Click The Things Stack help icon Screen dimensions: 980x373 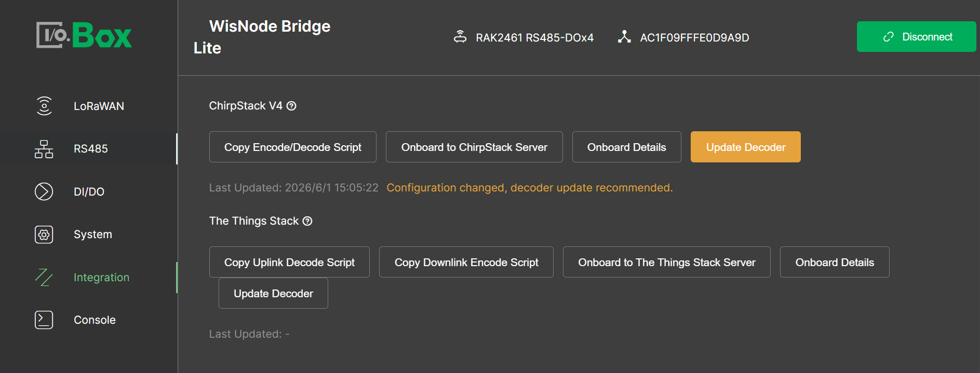307,221
